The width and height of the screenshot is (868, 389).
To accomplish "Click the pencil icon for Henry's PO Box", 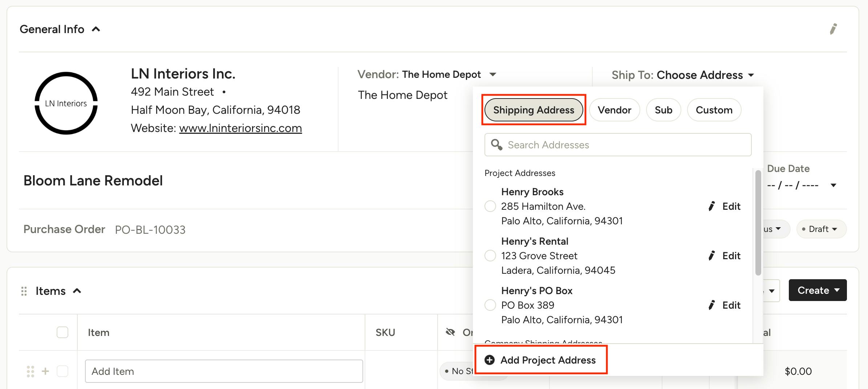I will coord(712,305).
